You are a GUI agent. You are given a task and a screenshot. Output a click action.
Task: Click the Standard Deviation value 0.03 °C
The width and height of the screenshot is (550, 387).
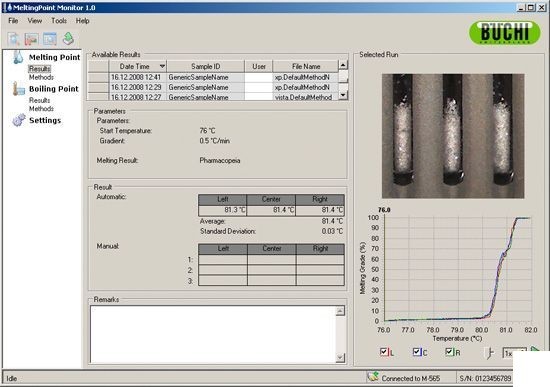click(x=332, y=231)
